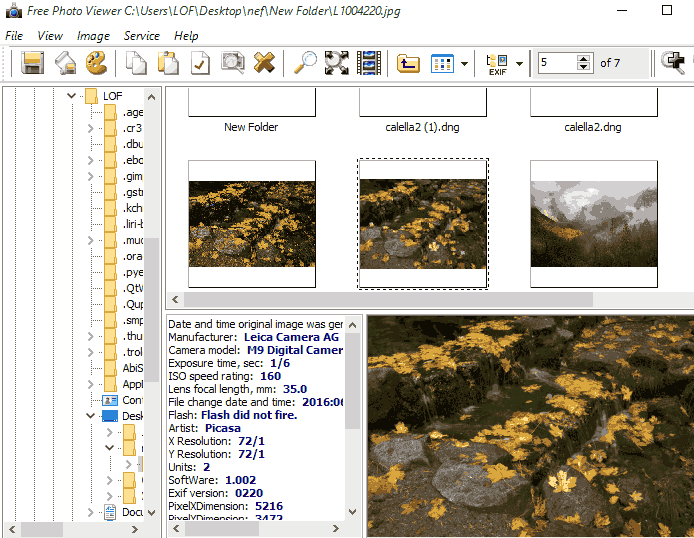The image size is (694, 538).
Task: Select the .dbu folder in tree
Action: (x=133, y=144)
